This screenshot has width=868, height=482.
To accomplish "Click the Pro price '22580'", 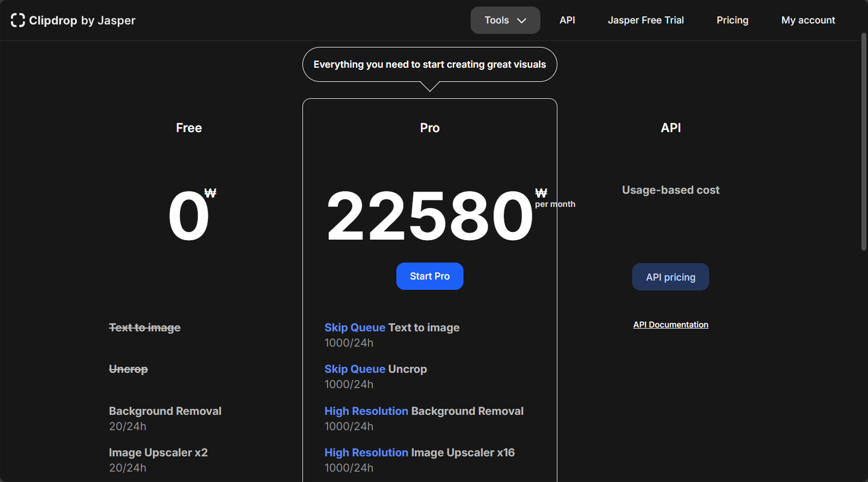I will coord(430,216).
